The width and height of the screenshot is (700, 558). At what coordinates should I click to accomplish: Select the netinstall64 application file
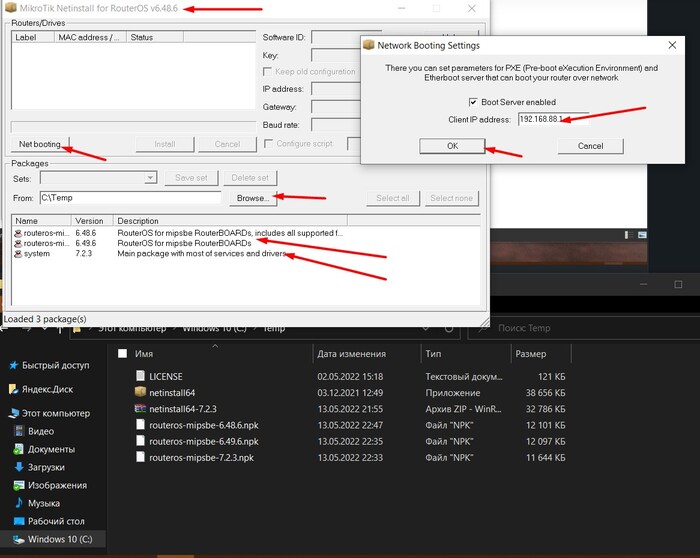[172, 393]
